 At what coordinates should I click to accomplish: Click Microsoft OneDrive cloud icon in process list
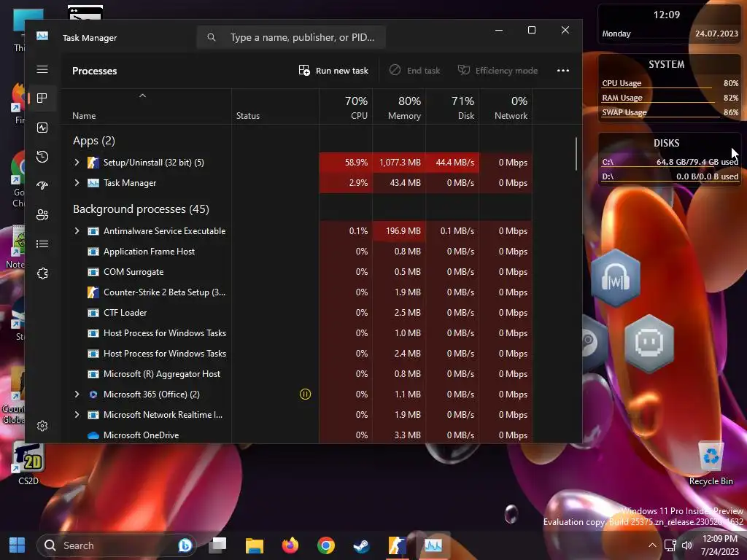pyautogui.click(x=93, y=435)
